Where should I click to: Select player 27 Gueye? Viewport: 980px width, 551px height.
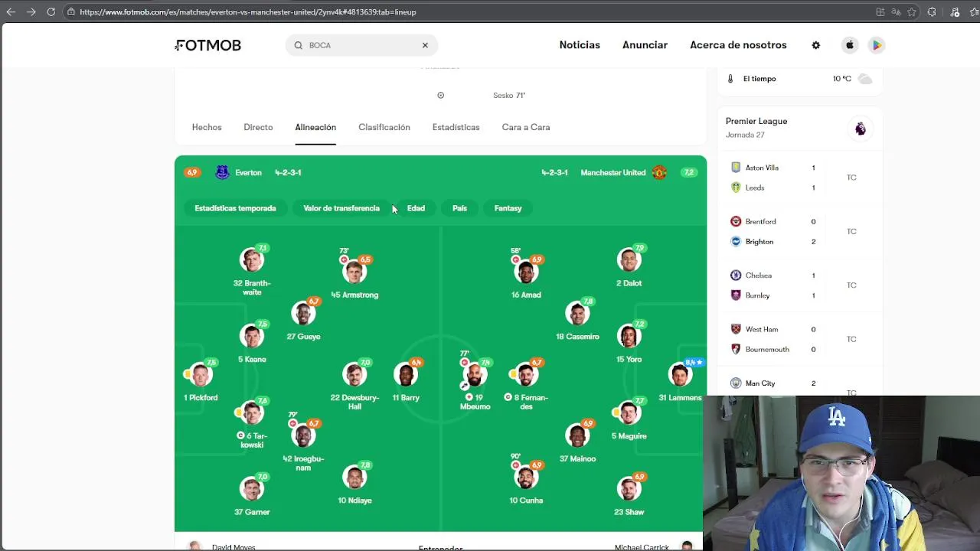click(303, 320)
